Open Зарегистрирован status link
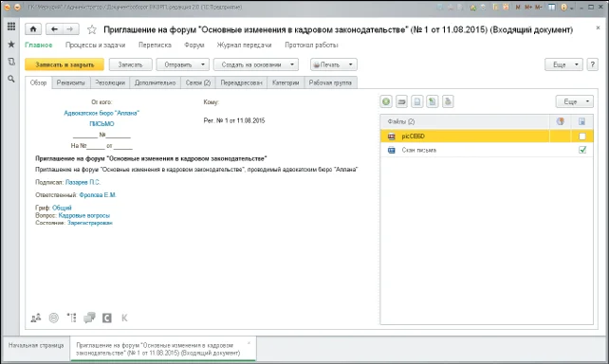 pos(90,223)
